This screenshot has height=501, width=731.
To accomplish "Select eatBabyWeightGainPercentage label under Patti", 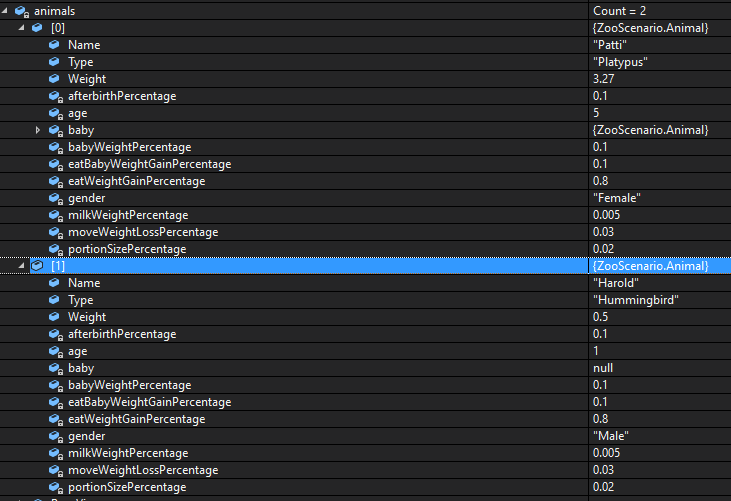I will tap(150, 164).
